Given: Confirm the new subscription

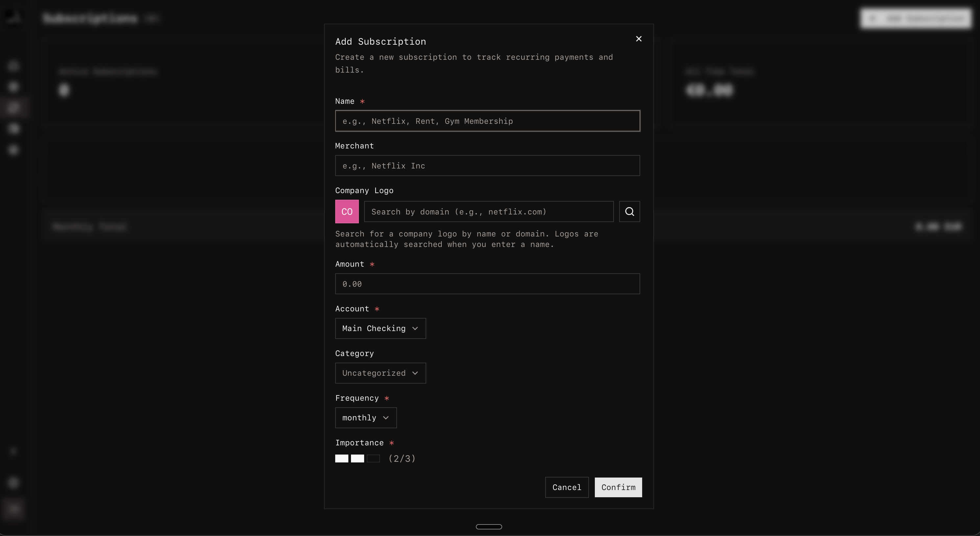Looking at the screenshot, I should [x=618, y=487].
